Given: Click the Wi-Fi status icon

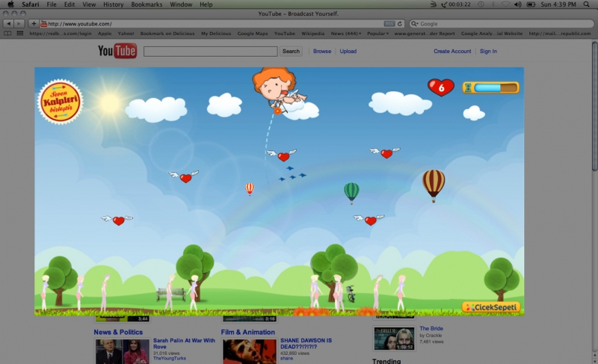Looking at the screenshot, I should 506,4.
